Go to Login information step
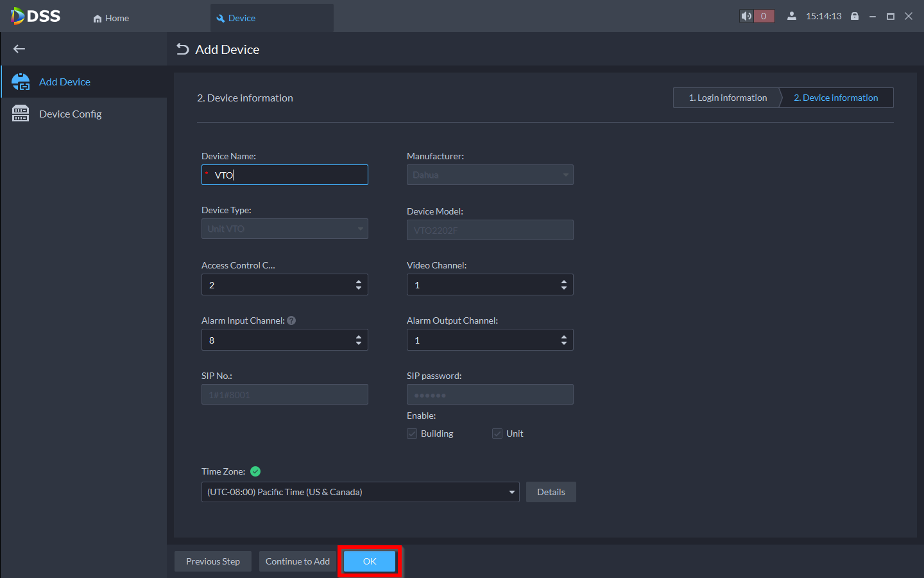This screenshot has width=924, height=578. pos(727,98)
